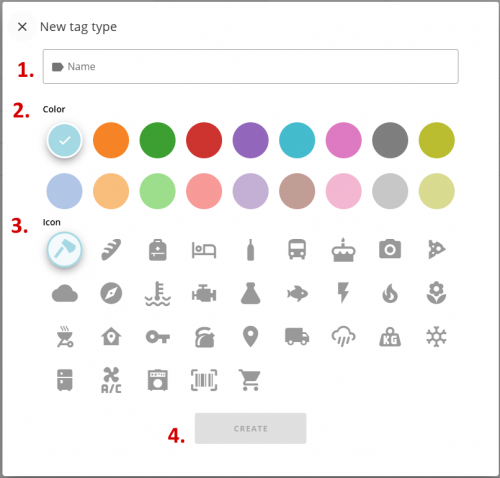Choose the lightning bolt icon

[x=343, y=293]
